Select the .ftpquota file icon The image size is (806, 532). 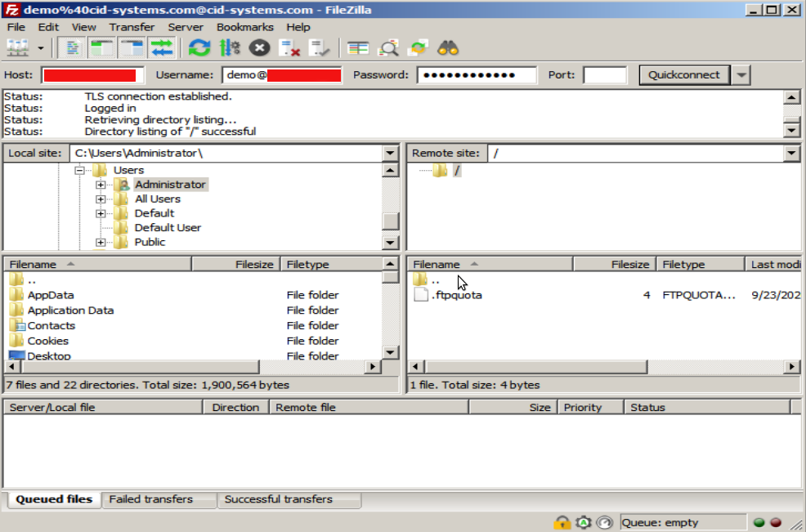(421, 295)
